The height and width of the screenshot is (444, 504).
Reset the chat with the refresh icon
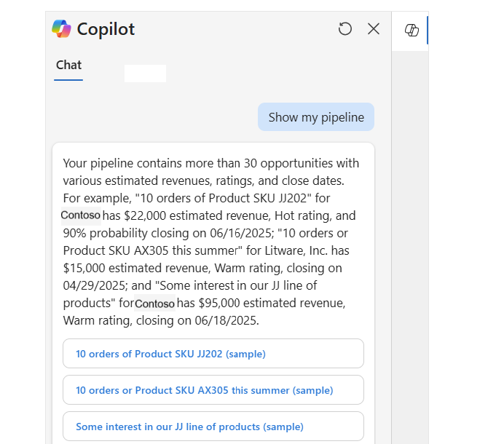tap(345, 28)
